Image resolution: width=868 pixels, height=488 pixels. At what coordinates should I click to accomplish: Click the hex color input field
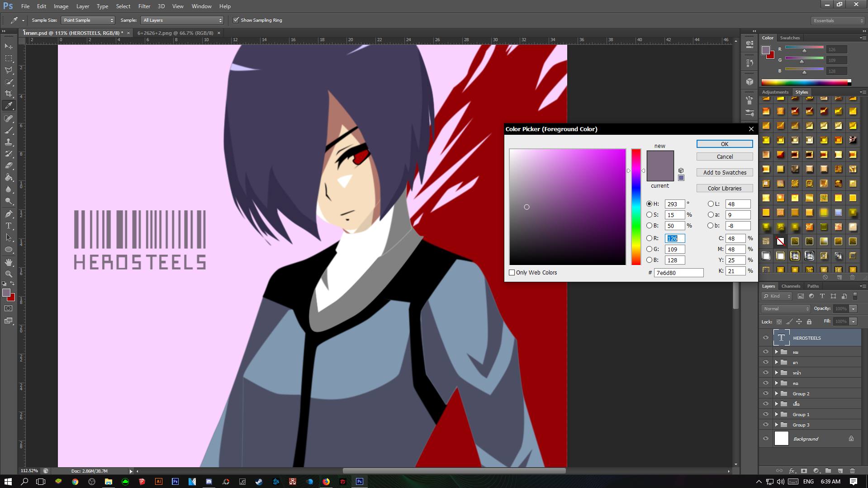tap(678, 273)
